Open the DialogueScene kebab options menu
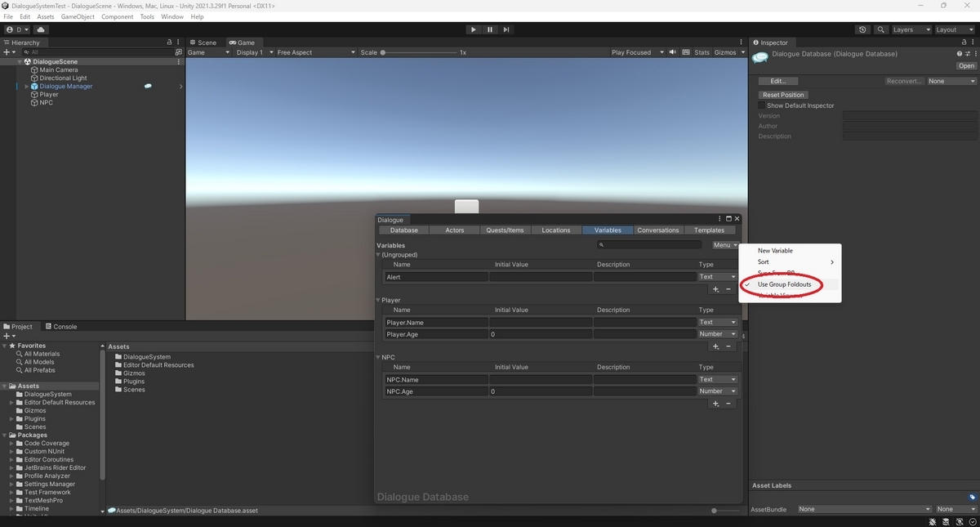The height and width of the screenshot is (527, 980). (x=179, y=61)
